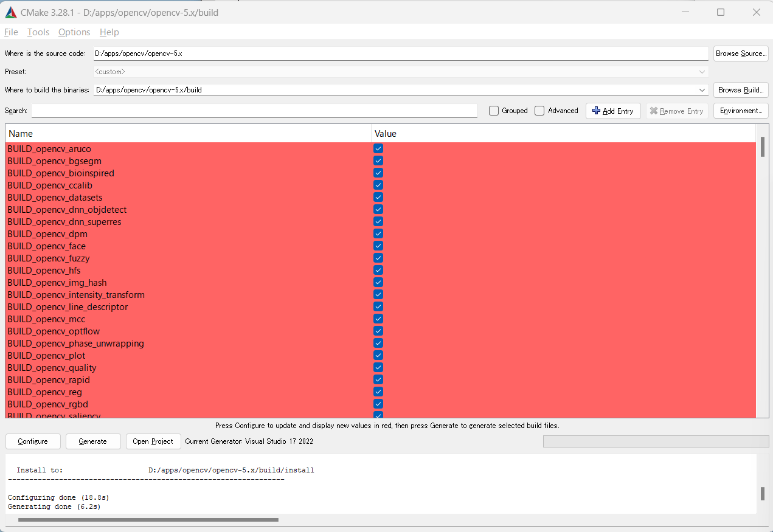Uncheck BUILD_opencv_datasets

tap(378, 197)
